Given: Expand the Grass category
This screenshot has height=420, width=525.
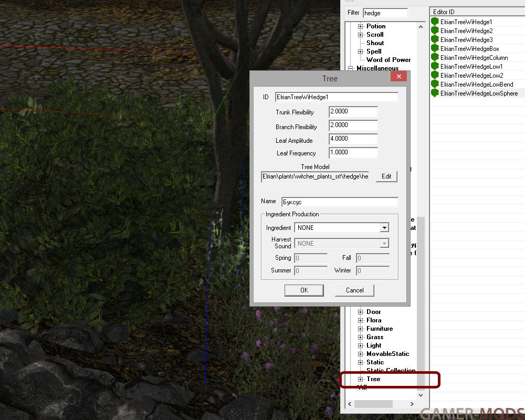Looking at the screenshot, I should 360,337.
